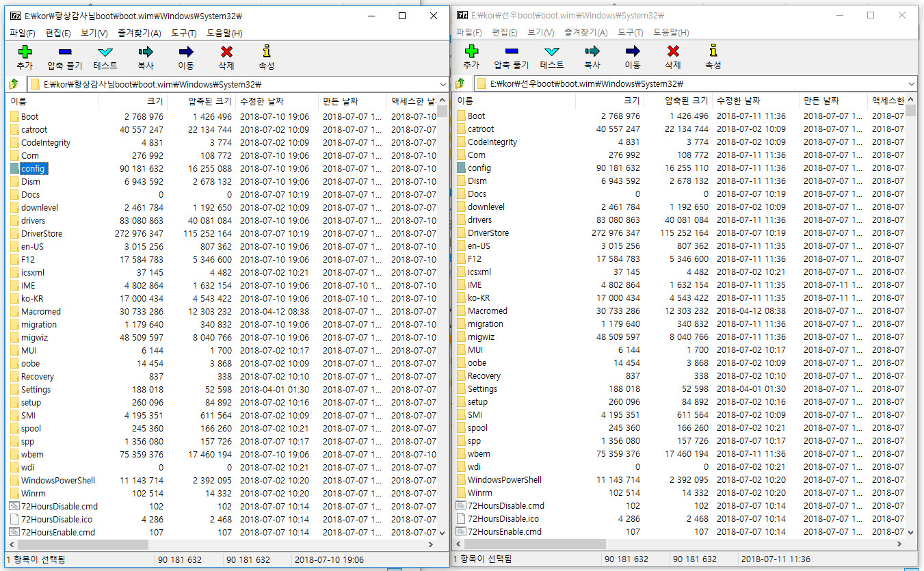This screenshot has height=571, width=924.
Task: Click the Copy (복사) icon in left window
Action: coord(145,52)
